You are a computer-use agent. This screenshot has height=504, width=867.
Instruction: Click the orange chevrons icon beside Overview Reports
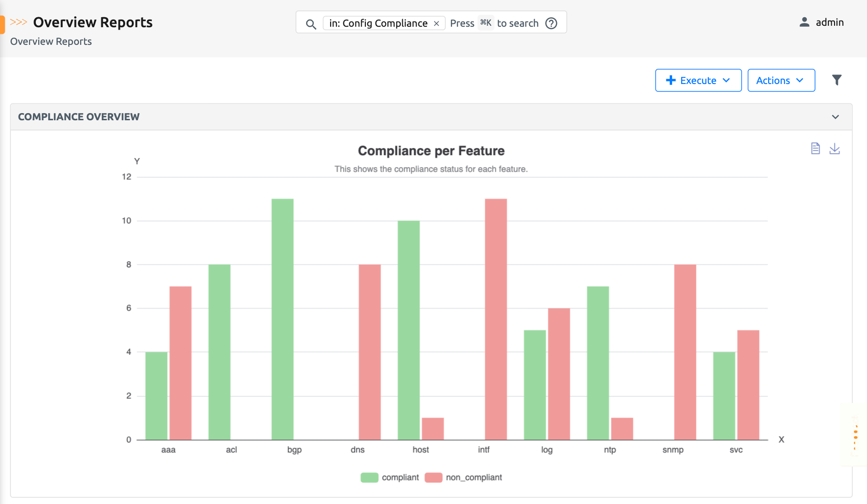19,21
